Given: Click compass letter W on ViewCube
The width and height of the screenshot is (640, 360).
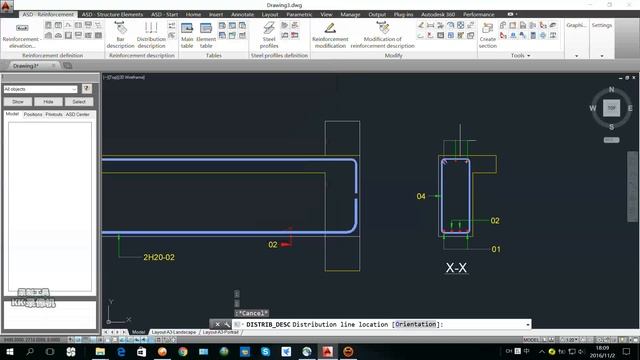Looking at the screenshot, I should point(592,108).
